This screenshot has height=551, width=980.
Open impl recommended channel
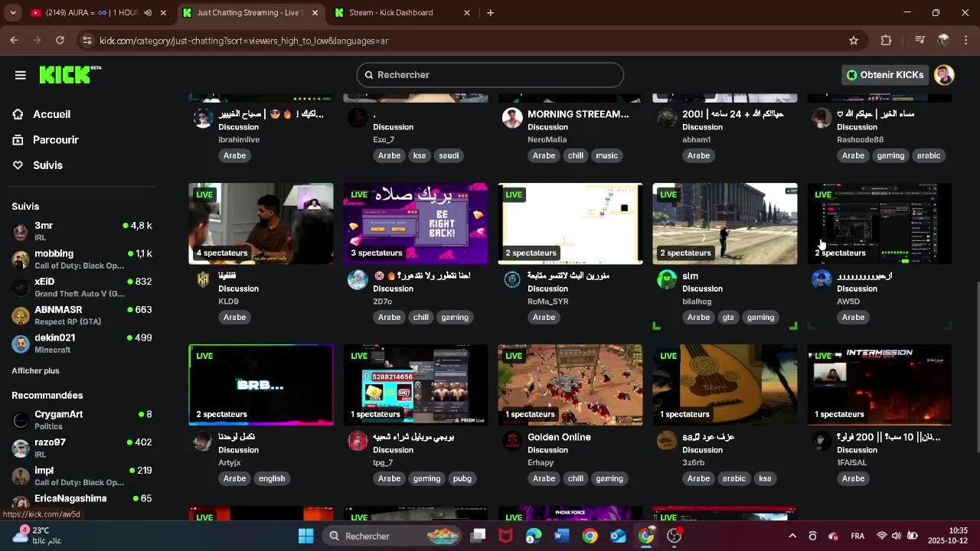82,475
